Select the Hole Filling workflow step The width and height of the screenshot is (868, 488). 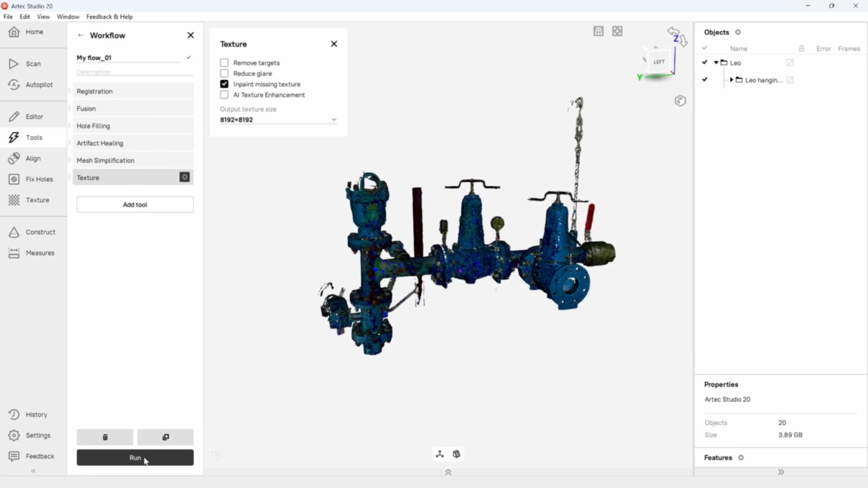pos(133,126)
